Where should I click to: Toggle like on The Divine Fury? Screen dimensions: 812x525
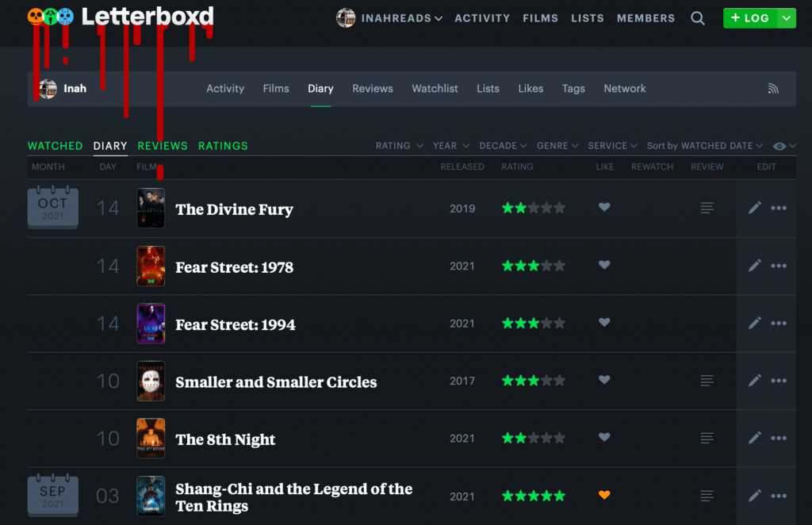coord(604,207)
